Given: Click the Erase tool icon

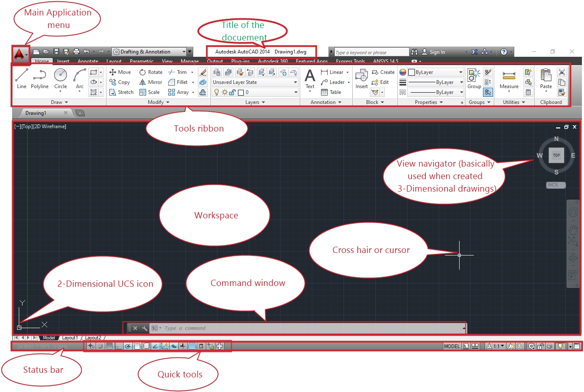Looking at the screenshot, I should (203, 72).
